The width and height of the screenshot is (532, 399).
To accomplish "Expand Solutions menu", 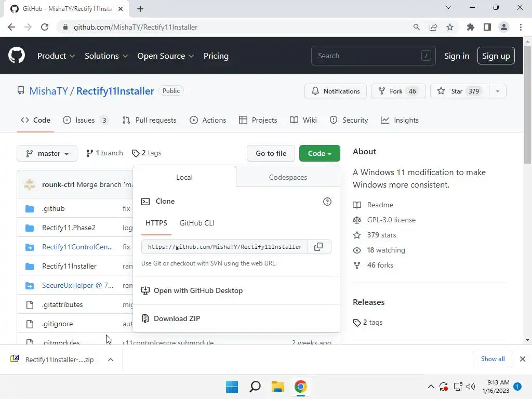I will click(x=106, y=56).
